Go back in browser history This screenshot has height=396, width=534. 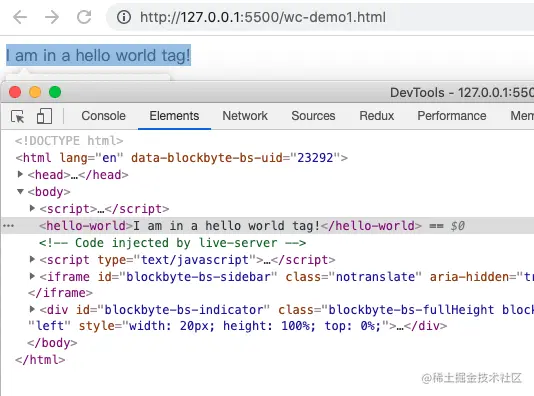point(20,17)
